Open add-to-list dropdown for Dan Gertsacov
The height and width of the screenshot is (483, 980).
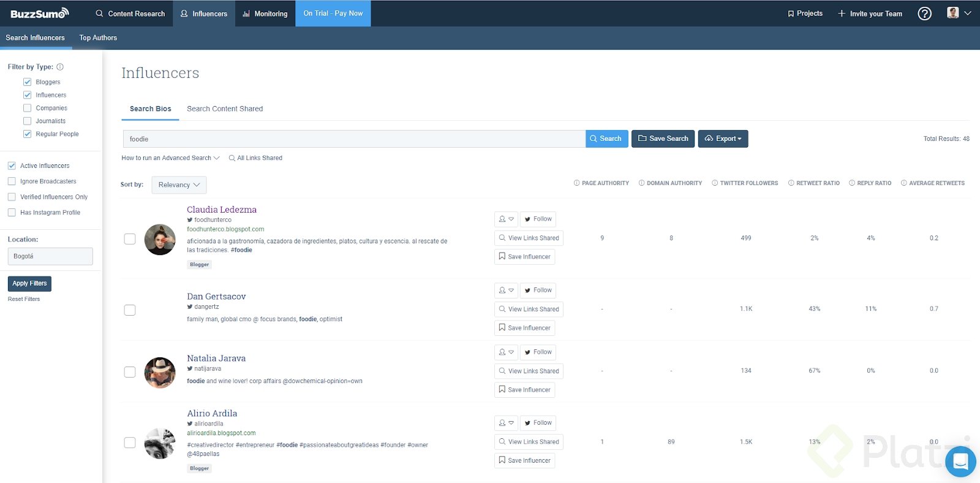click(506, 291)
